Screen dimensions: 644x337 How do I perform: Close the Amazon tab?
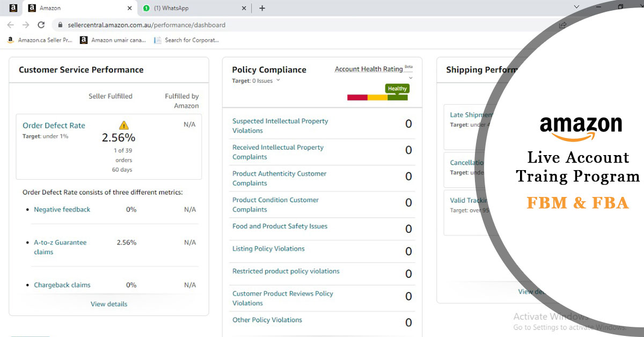(129, 8)
